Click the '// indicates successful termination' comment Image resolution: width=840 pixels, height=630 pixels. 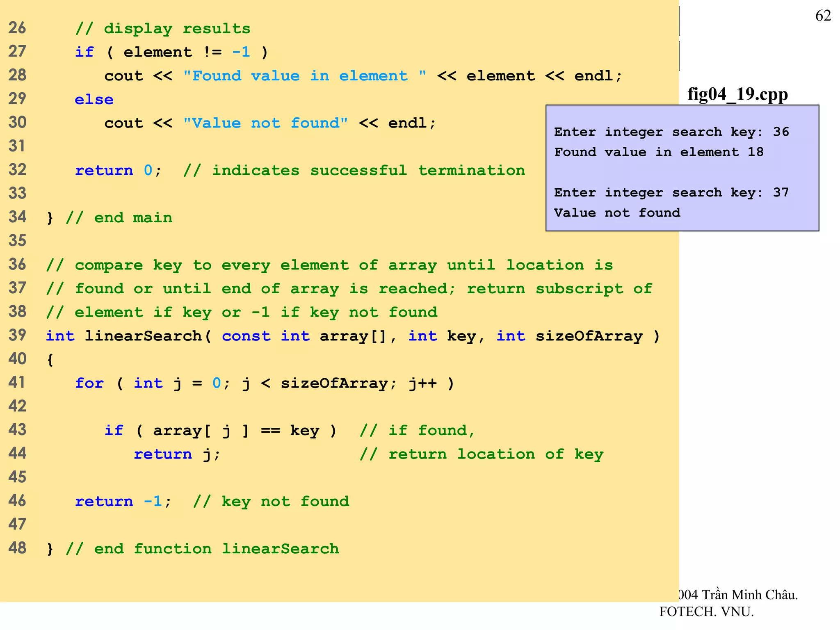click(x=354, y=170)
